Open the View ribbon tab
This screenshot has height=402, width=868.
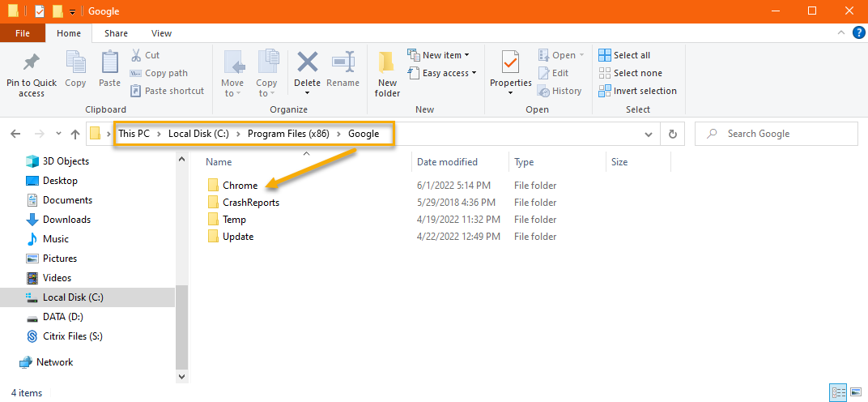(161, 33)
